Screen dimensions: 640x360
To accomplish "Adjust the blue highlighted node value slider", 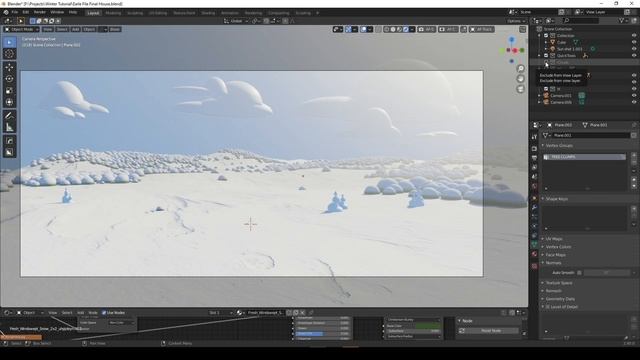I will tap(322, 333).
